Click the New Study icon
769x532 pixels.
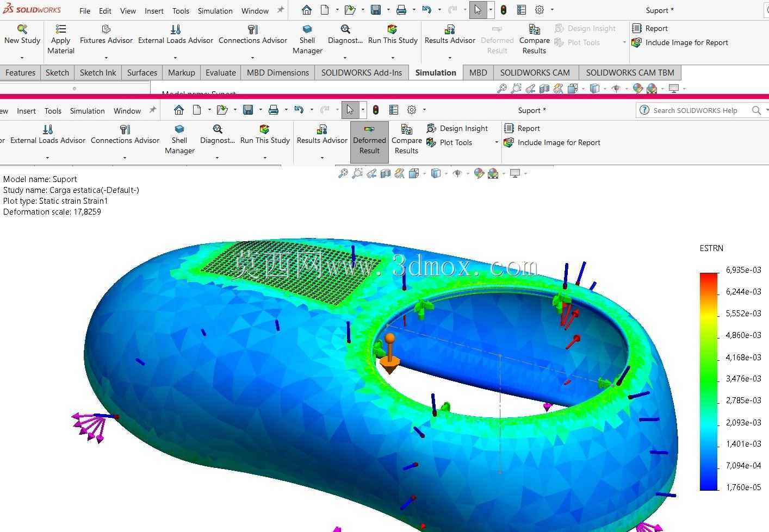pyautogui.click(x=22, y=29)
